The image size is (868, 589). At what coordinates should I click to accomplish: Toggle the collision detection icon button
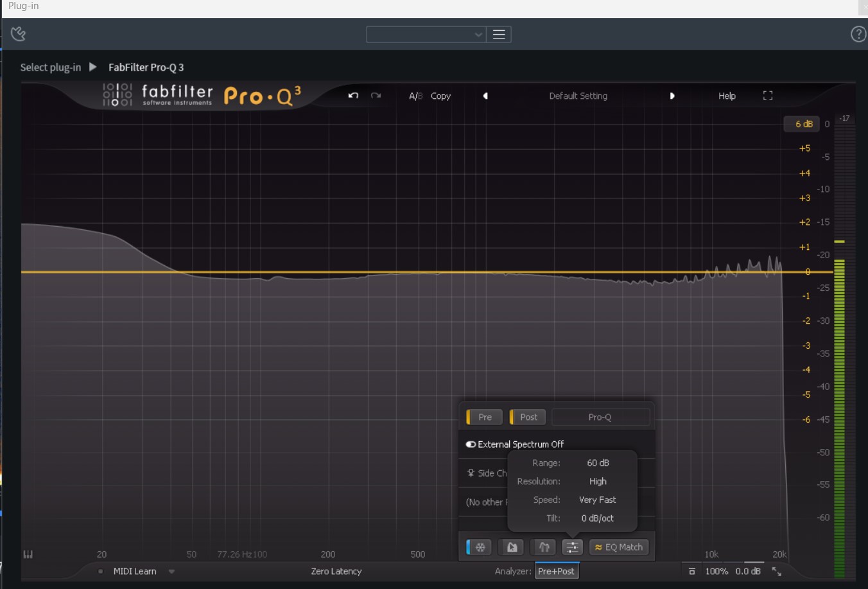coord(544,547)
